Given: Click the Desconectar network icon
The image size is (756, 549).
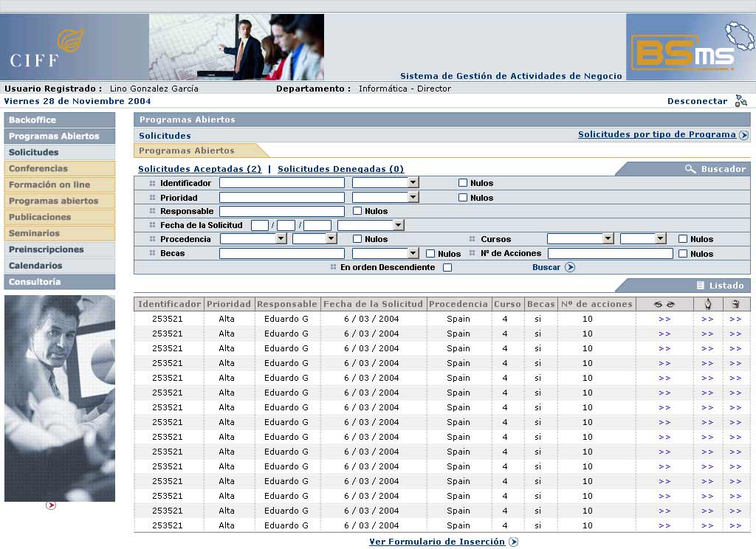Looking at the screenshot, I should (x=740, y=101).
